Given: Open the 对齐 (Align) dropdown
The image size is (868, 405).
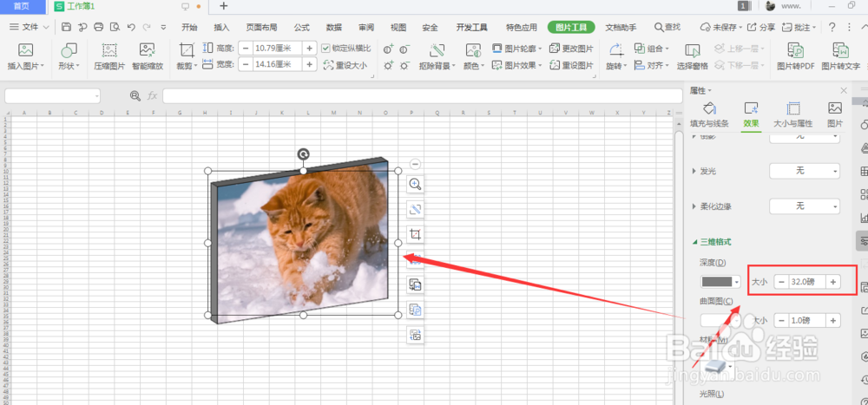Looking at the screenshot, I should (652, 65).
